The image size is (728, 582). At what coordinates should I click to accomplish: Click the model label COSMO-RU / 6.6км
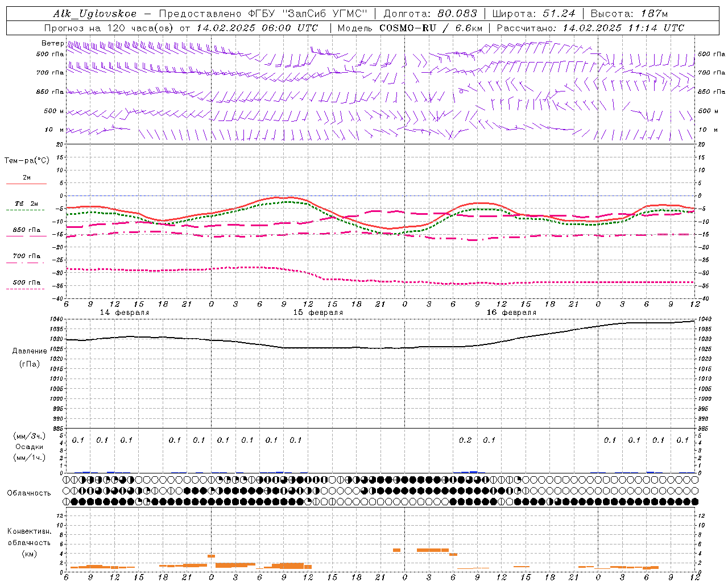coord(431,28)
